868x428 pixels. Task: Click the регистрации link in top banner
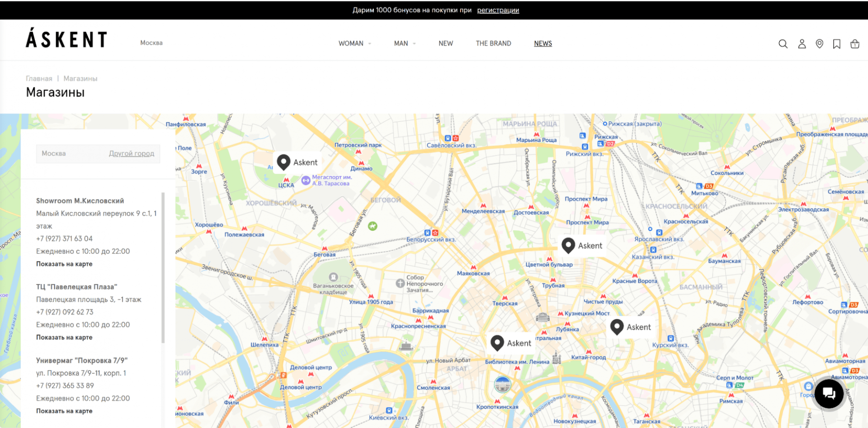coord(498,10)
